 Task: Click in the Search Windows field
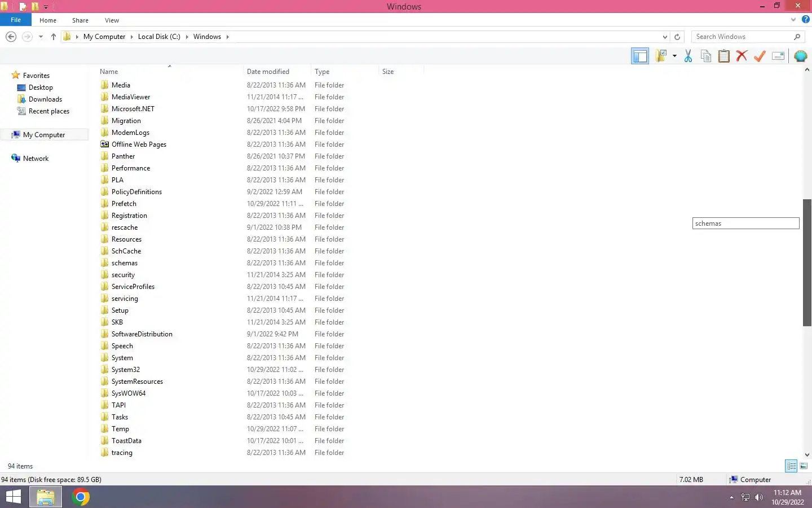coord(742,37)
